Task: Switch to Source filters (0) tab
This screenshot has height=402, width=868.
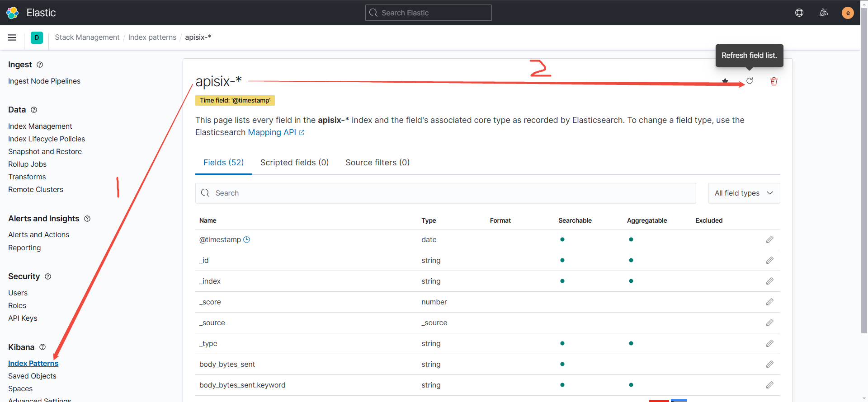Action: pos(377,163)
